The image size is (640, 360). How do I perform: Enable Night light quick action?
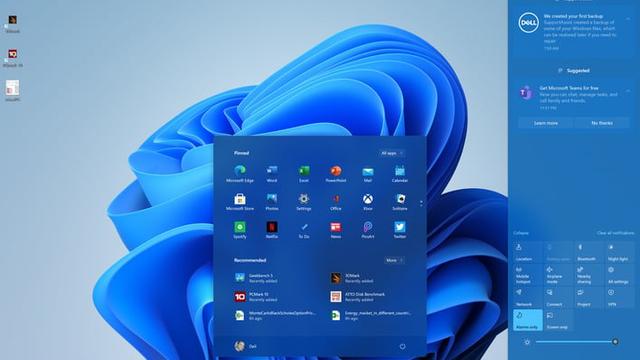618,252
